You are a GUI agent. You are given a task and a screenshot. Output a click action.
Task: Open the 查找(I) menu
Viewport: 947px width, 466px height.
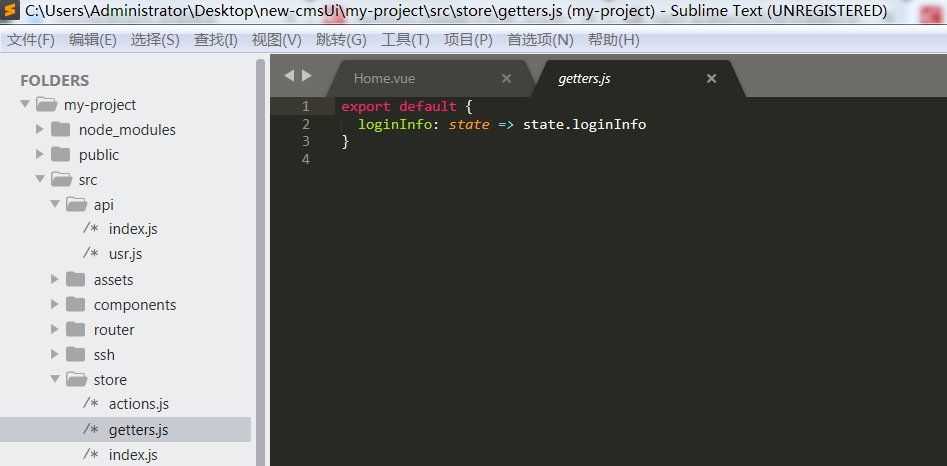pos(216,40)
